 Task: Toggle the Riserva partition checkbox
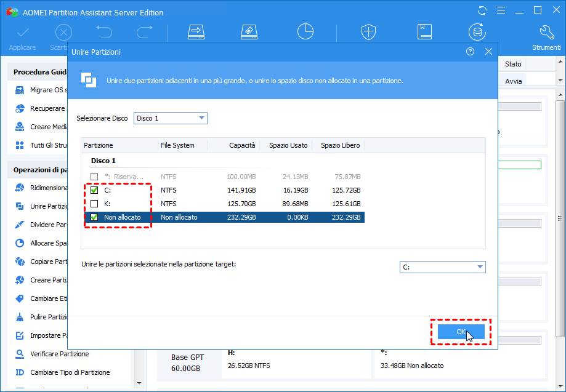94,177
